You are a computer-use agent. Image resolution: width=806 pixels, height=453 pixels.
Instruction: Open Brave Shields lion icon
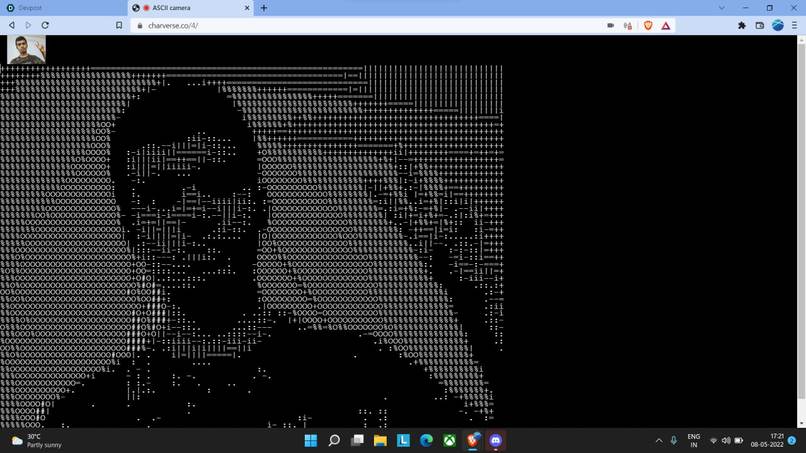click(648, 25)
